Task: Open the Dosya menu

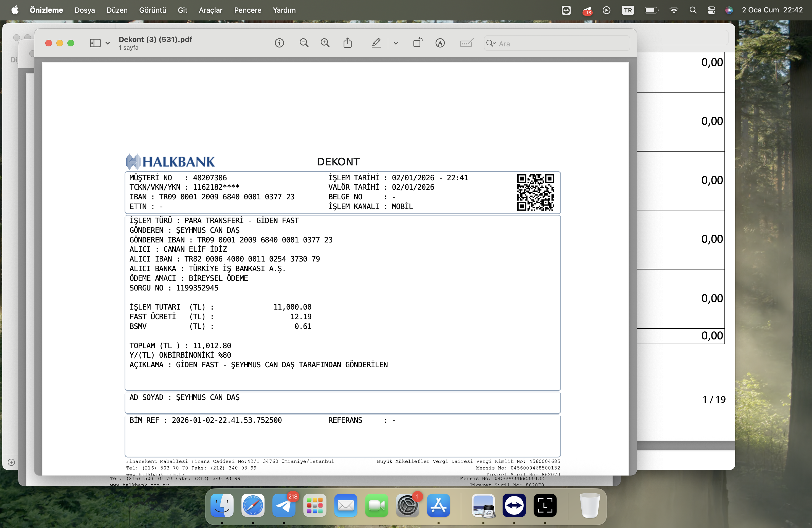Action: pos(85,10)
